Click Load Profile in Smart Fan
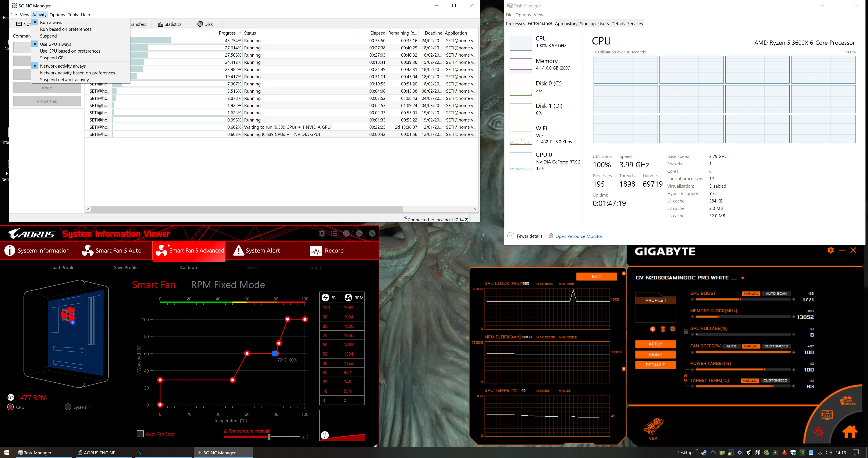The width and height of the screenshot is (868, 458). [62, 267]
